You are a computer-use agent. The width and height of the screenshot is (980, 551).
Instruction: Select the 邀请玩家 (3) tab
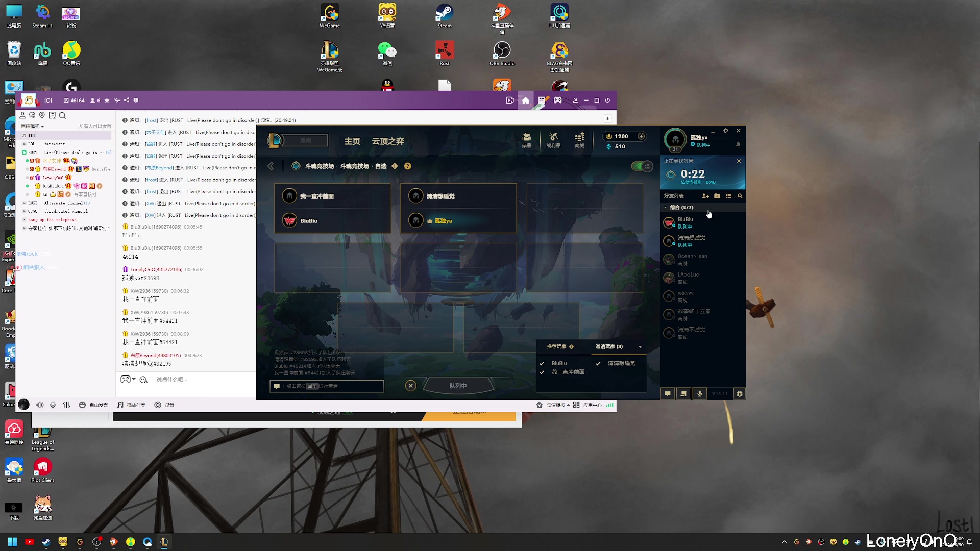point(609,347)
